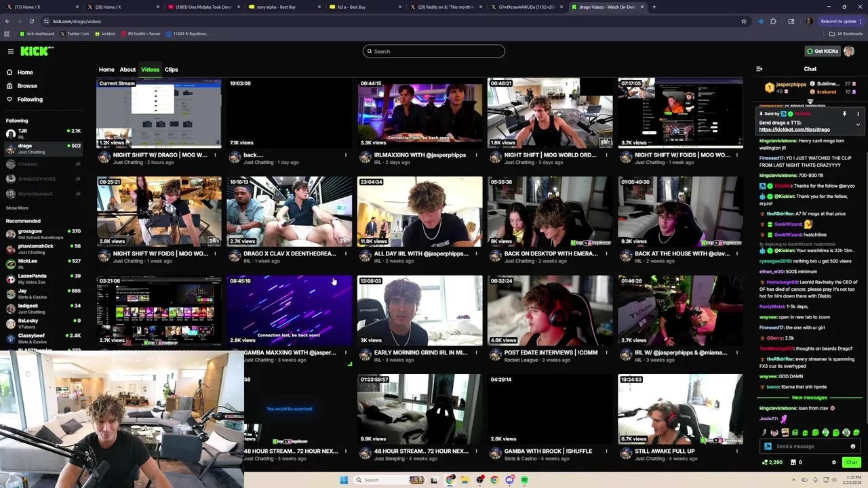Open the kickbot.com/tips/drago link
This screenshot has height=488, width=868.
(794, 129)
